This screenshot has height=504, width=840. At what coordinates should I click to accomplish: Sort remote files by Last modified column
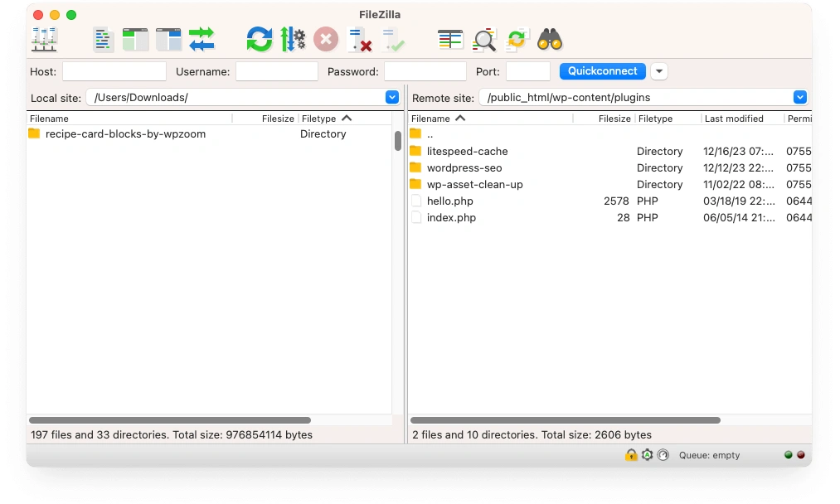coord(741,119)
